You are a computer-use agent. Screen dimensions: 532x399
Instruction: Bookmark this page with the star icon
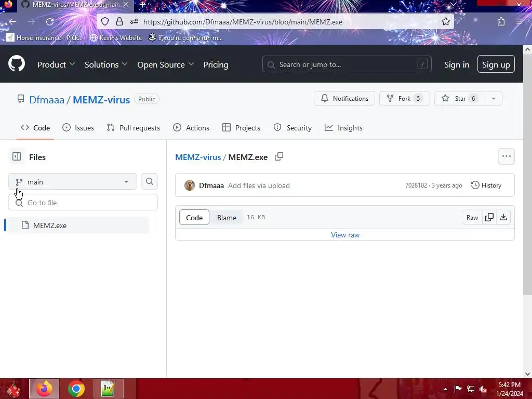point(446,22)
